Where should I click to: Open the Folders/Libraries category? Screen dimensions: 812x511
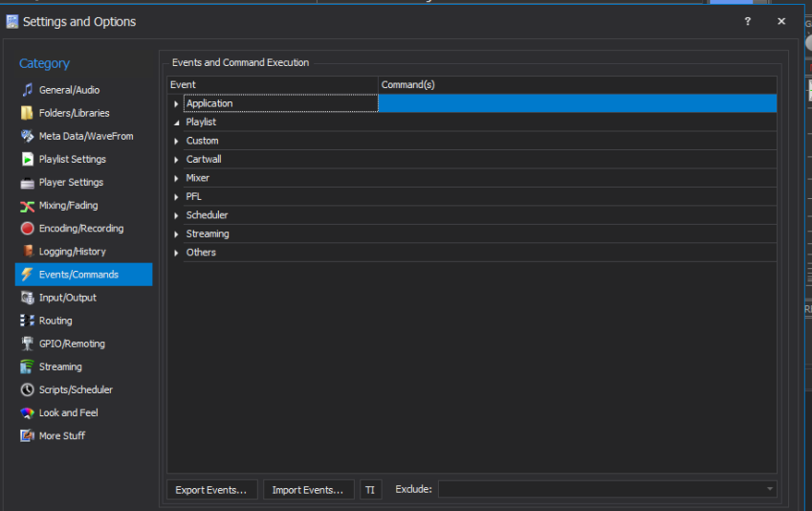tap(74, 113)
